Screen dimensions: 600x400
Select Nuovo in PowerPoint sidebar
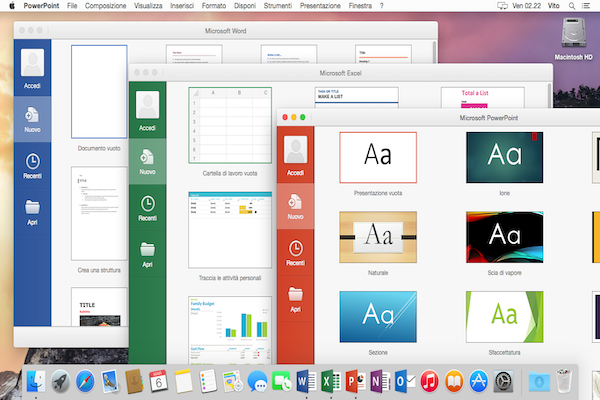[295, 206]
